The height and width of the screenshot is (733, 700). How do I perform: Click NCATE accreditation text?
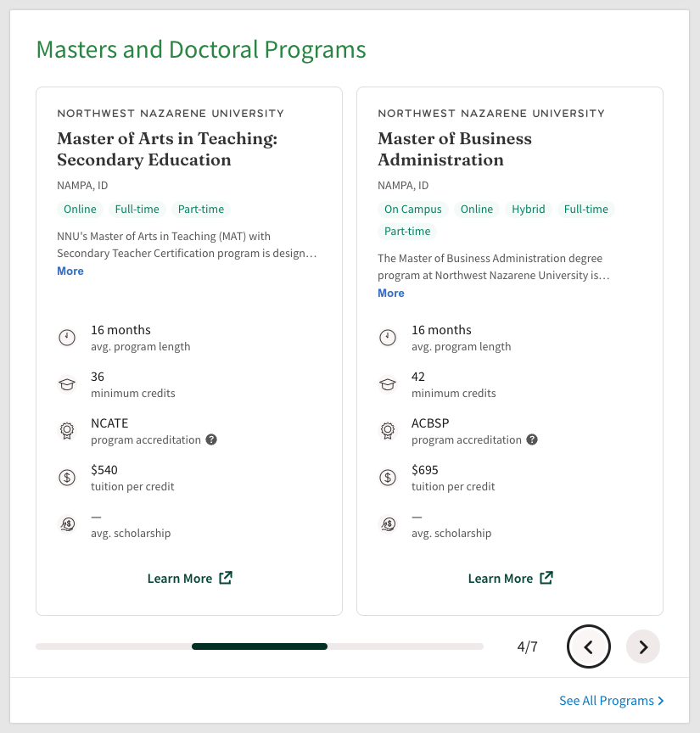coord(109,423)
